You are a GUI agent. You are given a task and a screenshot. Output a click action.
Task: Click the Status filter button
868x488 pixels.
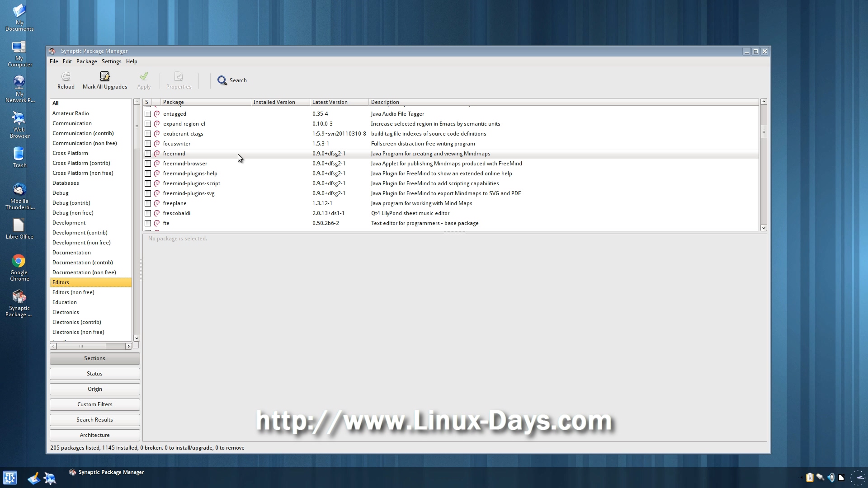coord(95,374)
